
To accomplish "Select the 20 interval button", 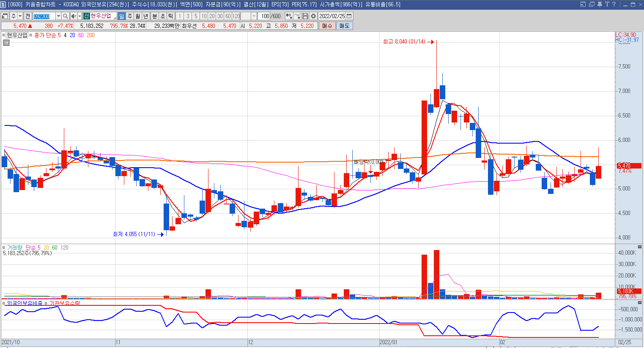I will click(x=212, y=16).
